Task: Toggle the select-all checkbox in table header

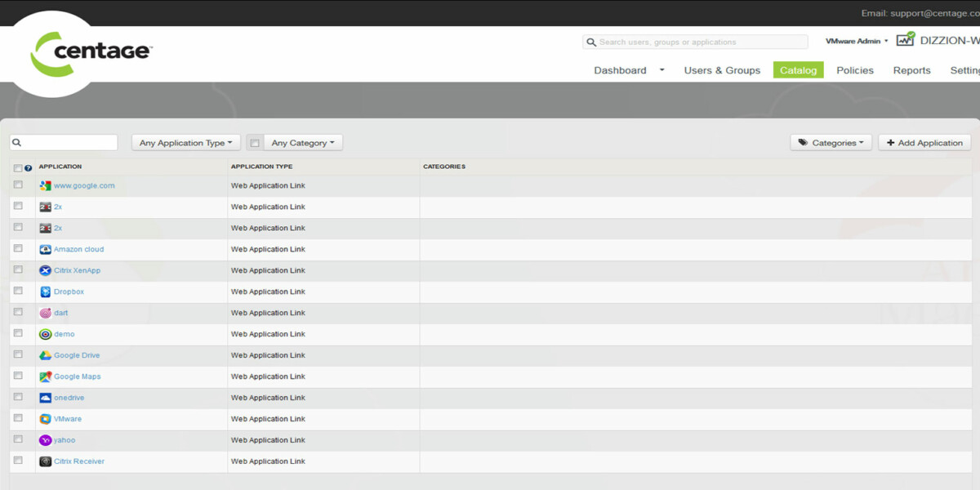Action: pyautogui.click(x=18, y=168)
